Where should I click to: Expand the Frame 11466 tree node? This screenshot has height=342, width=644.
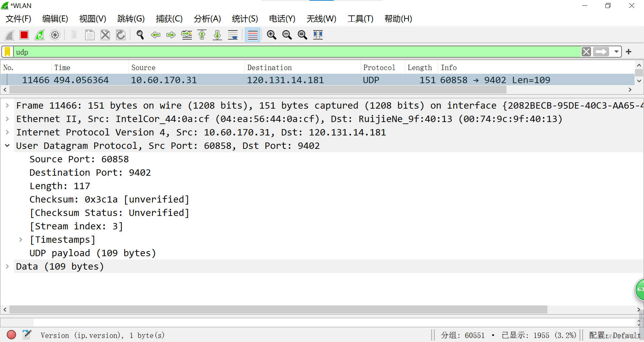(7, 106)
